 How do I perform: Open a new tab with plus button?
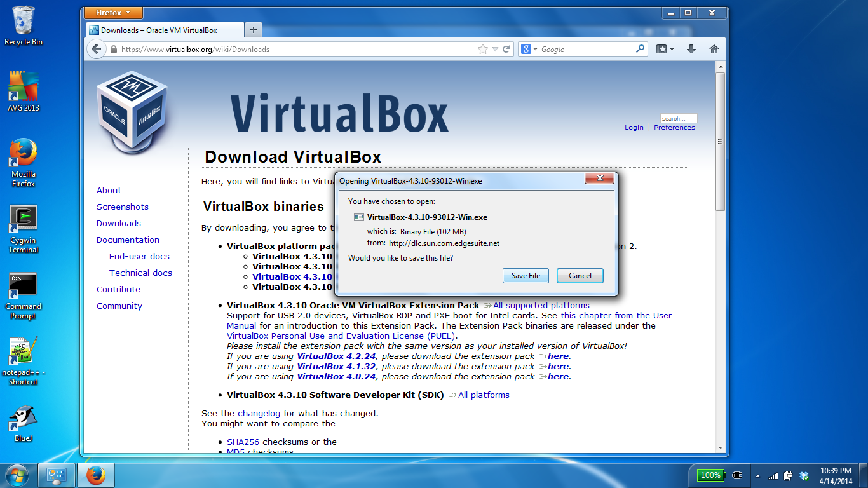point(253,30)
